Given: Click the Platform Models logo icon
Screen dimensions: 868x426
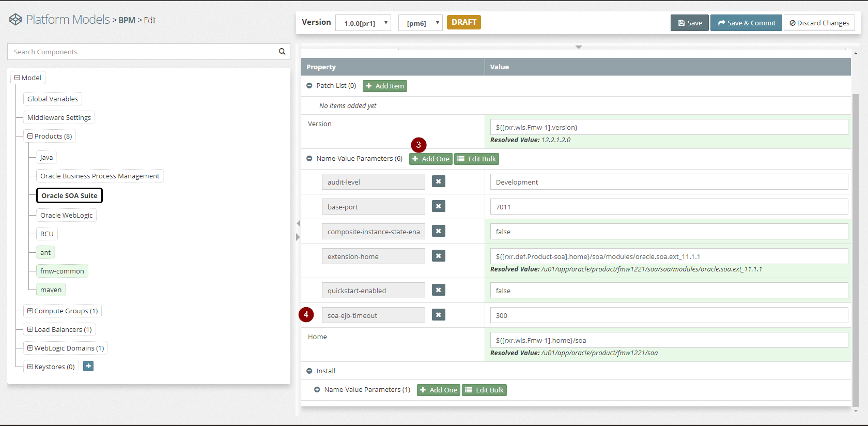Looking at the screenshot, I should (x=16, y=20).
